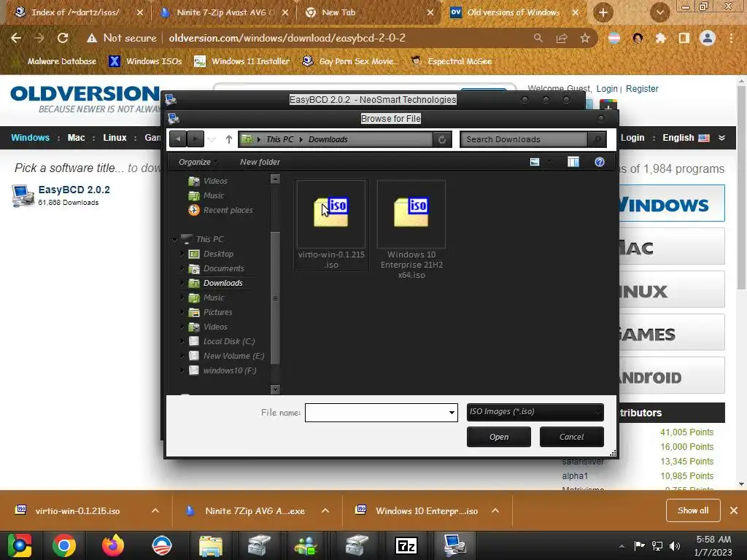Open the File name dropdown arrow
The height and width of the screenshot is (560, 747).
click(452, 413)
